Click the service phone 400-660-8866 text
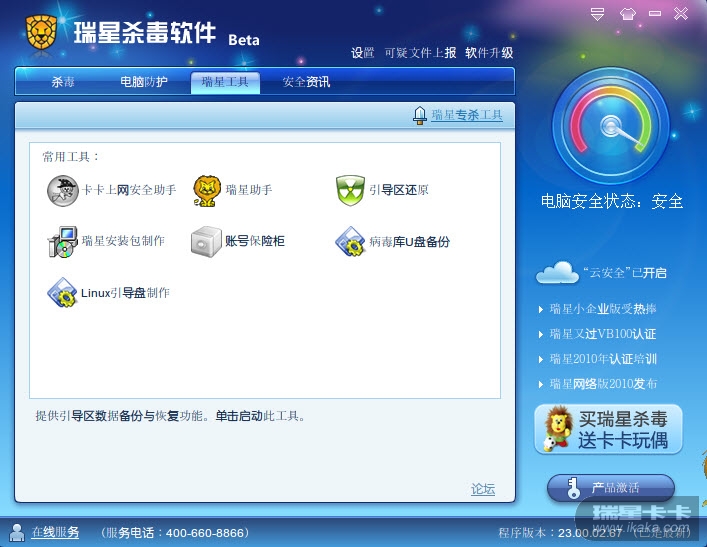 [175, 533]
